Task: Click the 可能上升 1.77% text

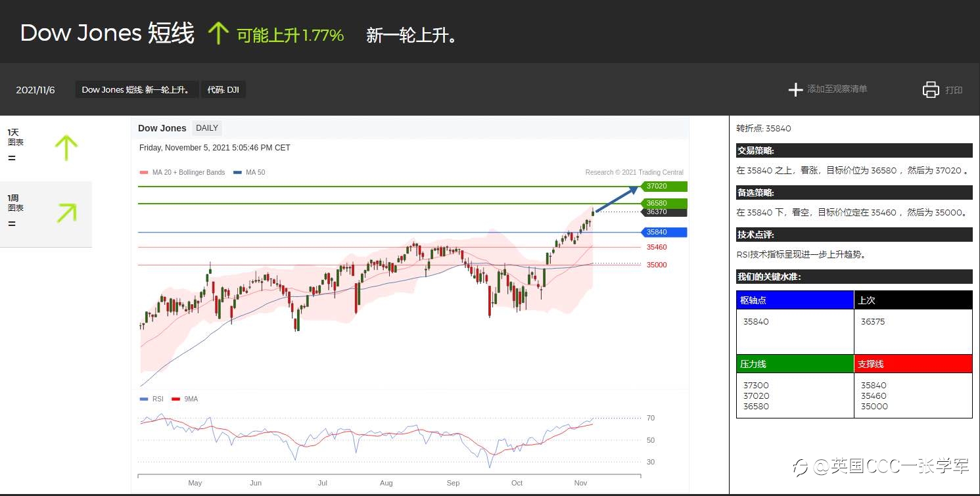Action: [x=290, y=35]
